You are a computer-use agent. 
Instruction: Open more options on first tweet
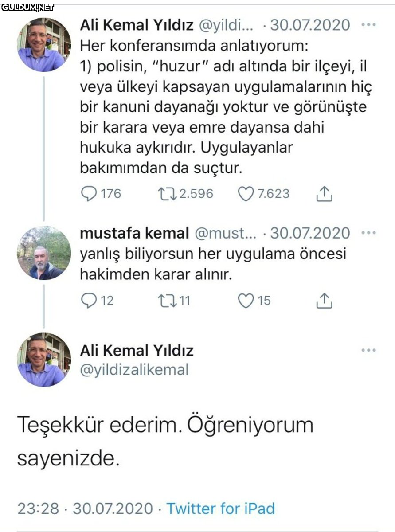tap(368, 25)
